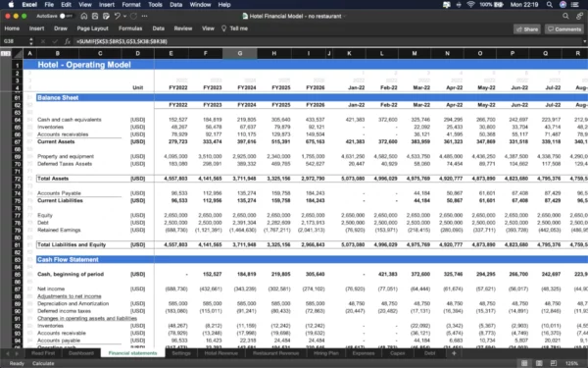Click the insert function fx icon
The height and width of the screenshot is (368, 588).
[x=67, y=41]
